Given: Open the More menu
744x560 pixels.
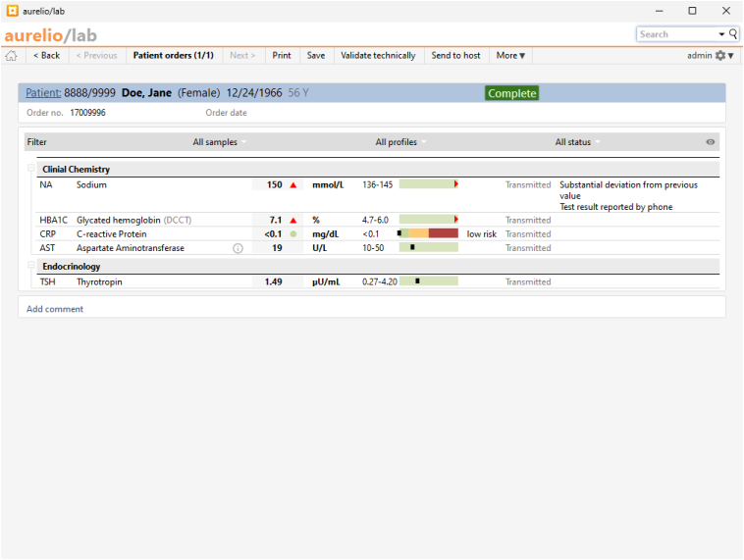Looking at the screenshot, I should pyautogui.click(x=510, y=56).
